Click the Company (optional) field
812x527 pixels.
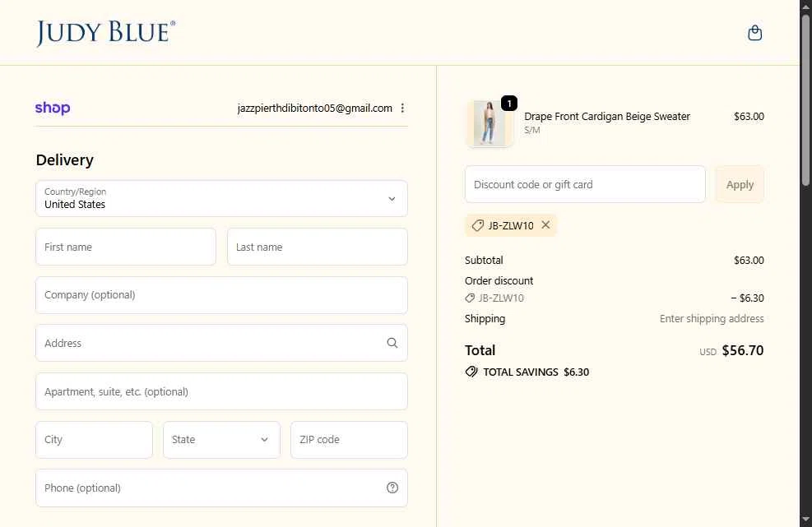pos(221,295)
